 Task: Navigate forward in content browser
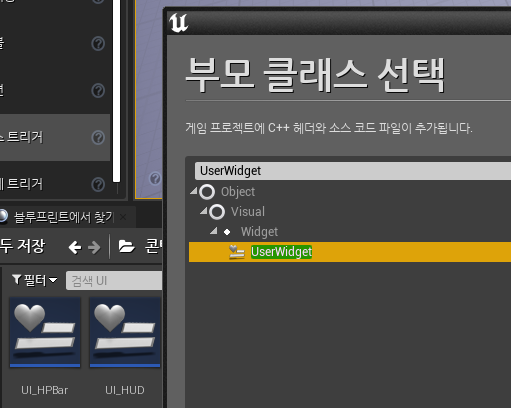[x=94, y=248]
